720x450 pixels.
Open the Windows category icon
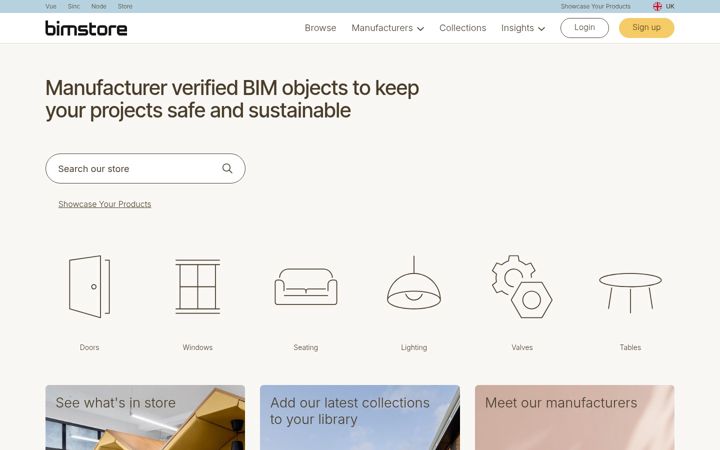(x=197, y=287)
